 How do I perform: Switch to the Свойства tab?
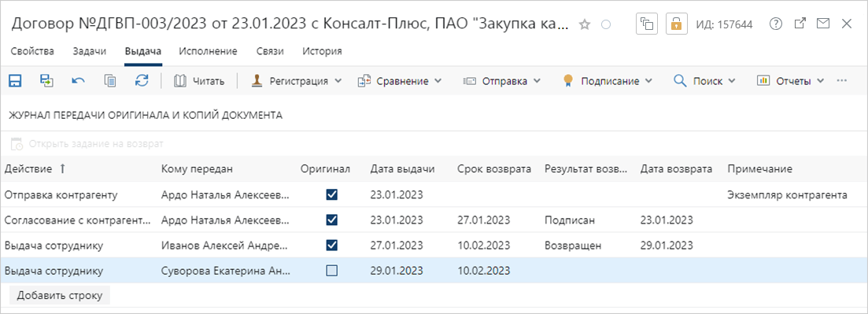point(32,51)
